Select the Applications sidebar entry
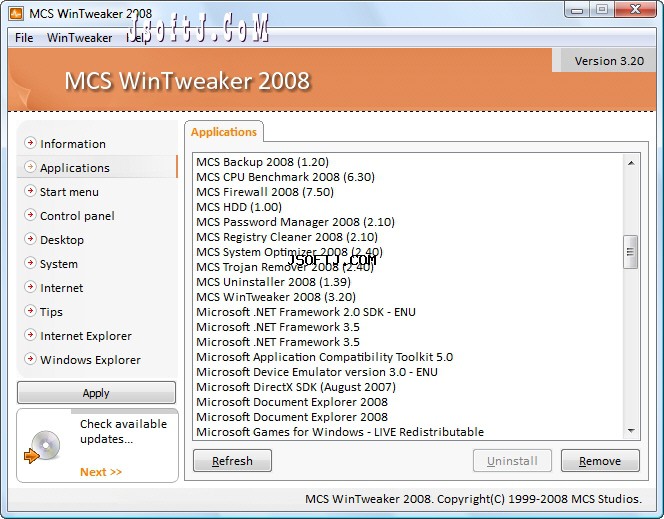Viewport: 664px width, 519px height. coord(97,167)
